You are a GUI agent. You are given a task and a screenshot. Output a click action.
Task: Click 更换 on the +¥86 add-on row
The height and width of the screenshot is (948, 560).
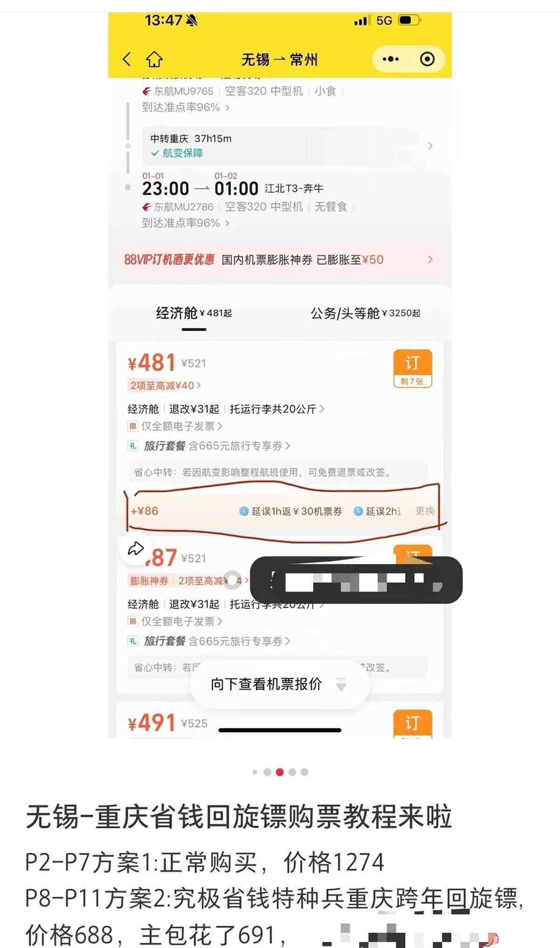coord(425,511)
